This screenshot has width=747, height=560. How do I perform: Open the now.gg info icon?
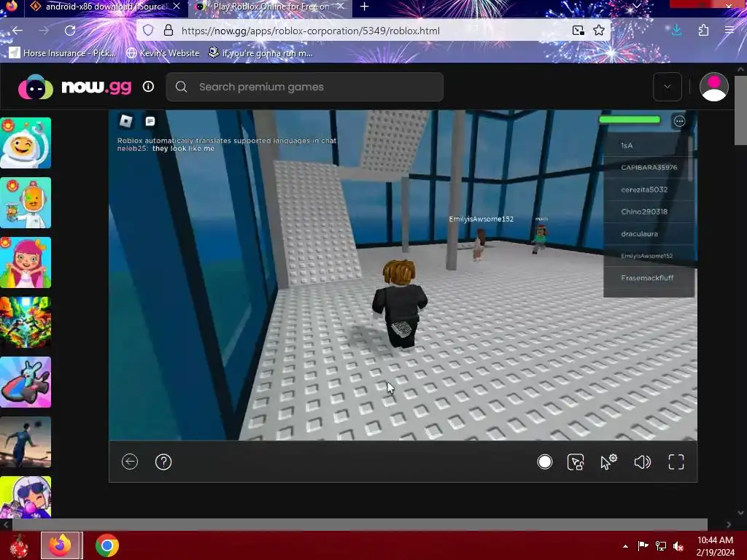[148, 87]
